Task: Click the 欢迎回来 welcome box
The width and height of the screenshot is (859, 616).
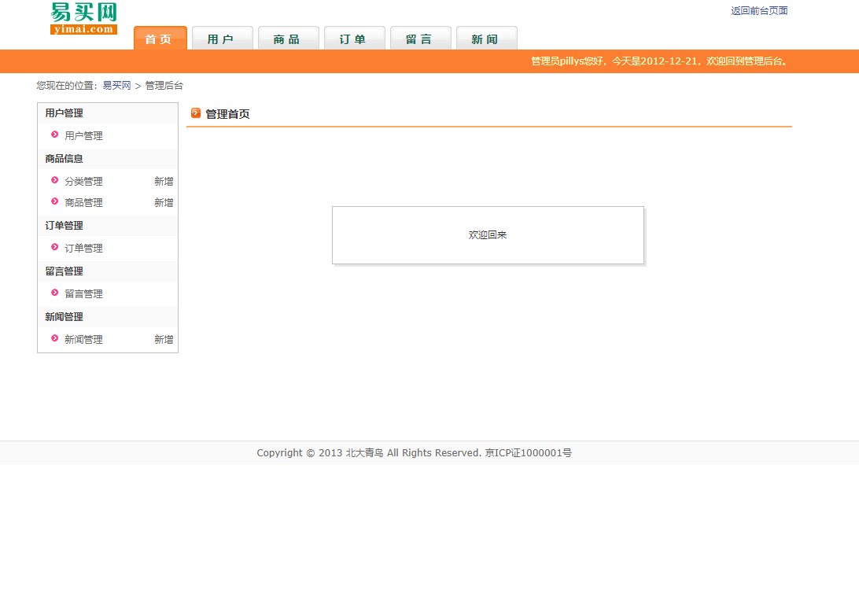Action: 488,235
